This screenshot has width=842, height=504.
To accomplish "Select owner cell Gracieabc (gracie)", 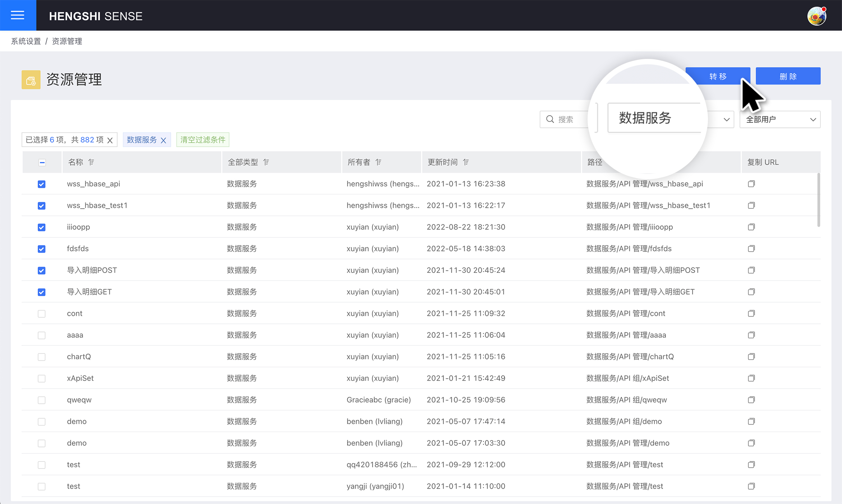I will 379,400.
